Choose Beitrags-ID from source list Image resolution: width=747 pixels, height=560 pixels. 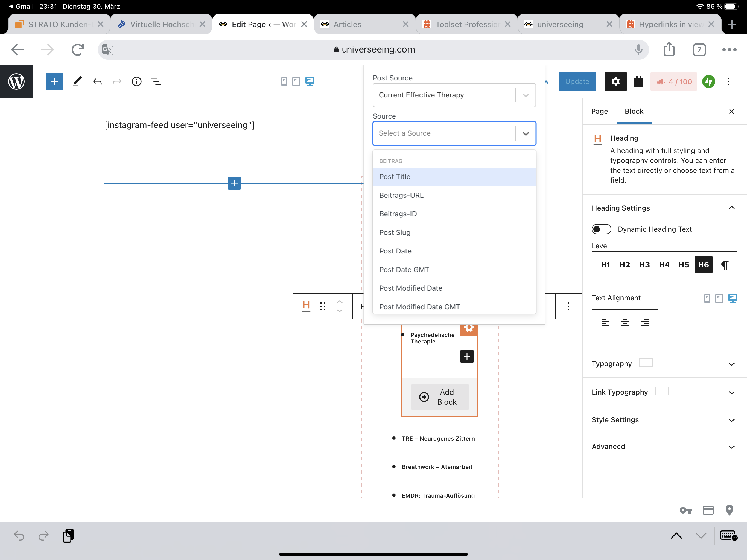(x=454, y=214)
